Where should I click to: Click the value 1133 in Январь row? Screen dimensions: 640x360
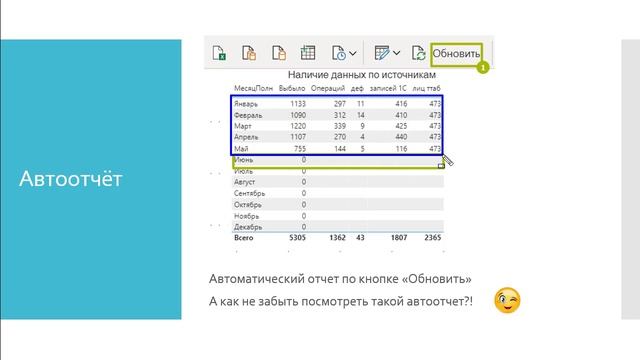tap(298, 104)
